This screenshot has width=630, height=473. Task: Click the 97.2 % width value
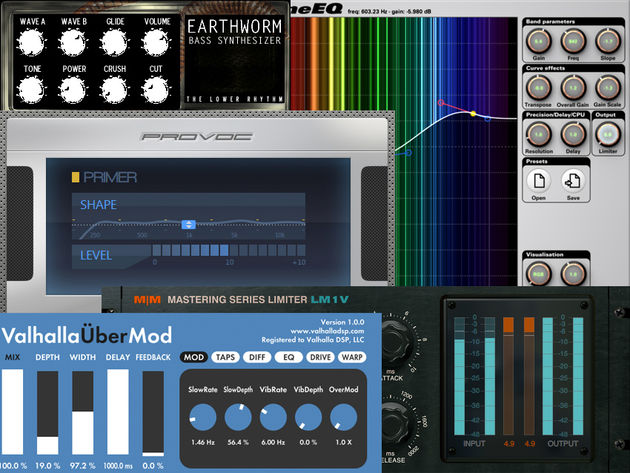82,466
